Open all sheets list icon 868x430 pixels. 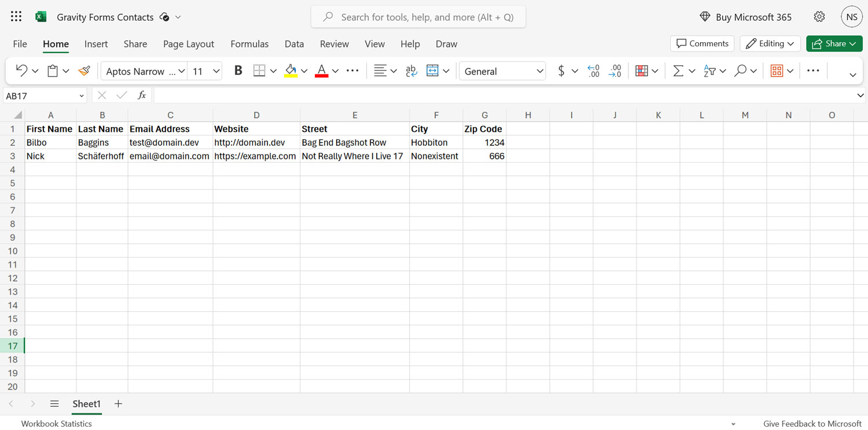click(54, 403)
